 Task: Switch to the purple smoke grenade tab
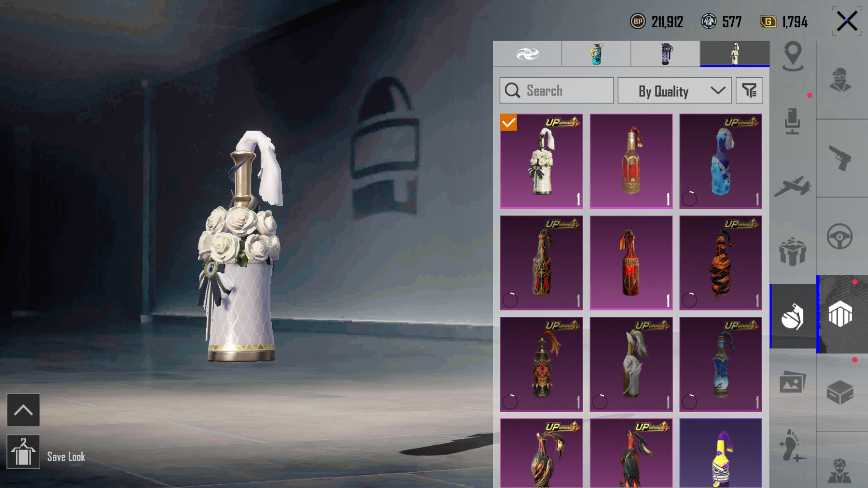[x=665, y=54]
